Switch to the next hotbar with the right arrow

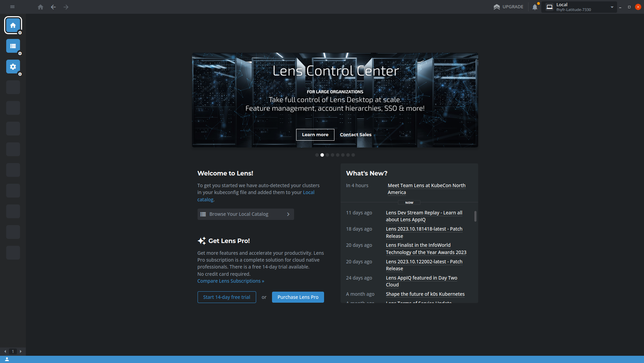21,352
